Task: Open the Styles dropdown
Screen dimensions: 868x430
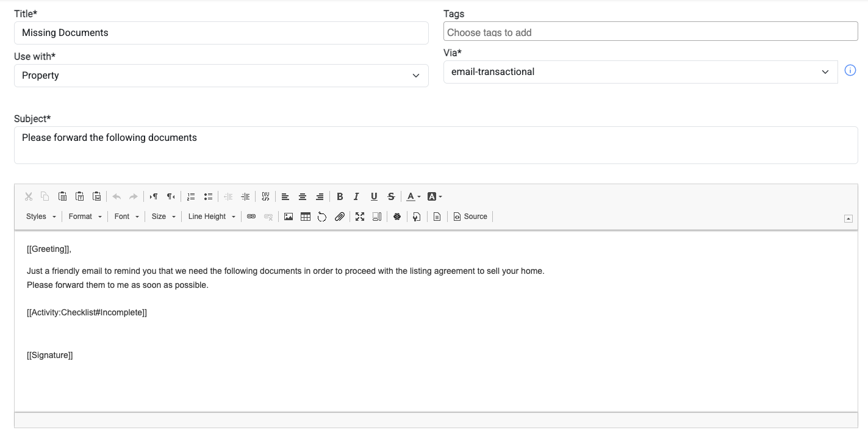Action: pos(41,217)
